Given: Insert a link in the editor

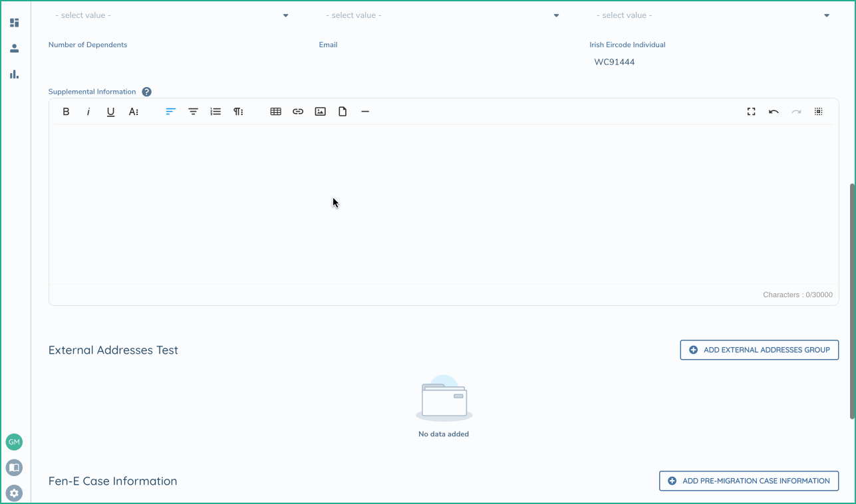Looking at the screenshot, I should point(298,112).
